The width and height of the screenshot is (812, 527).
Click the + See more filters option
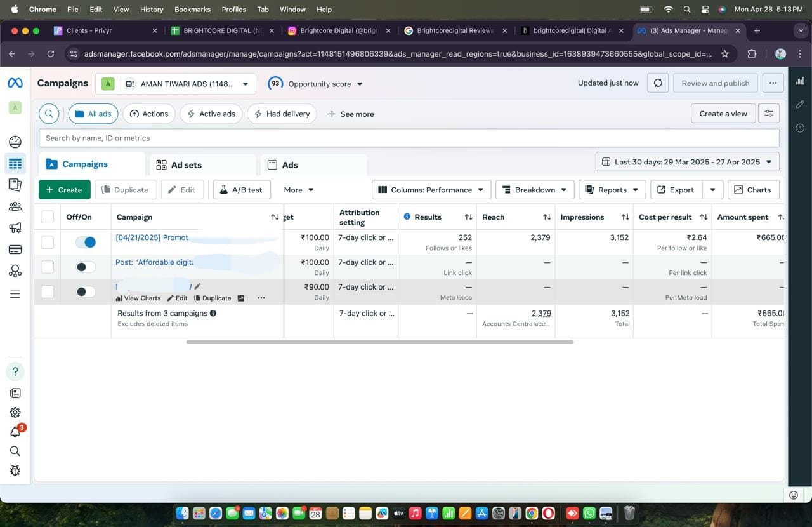pos(351,114)
